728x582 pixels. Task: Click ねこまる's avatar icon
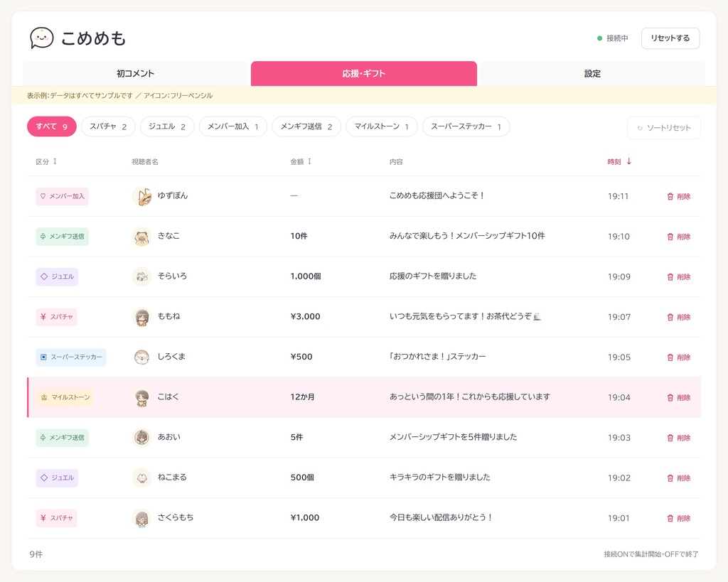142,478
